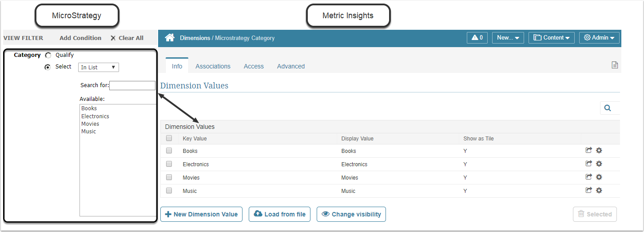Share the Electronics dimension value
Viewport: 644px width, 232px height.
[x=588, y=164]
